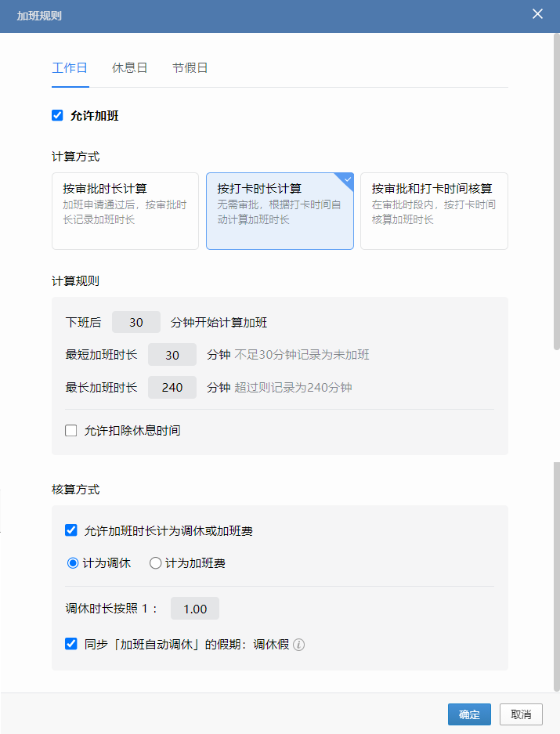Choose 按打卡时长计算 calculation card
Viewport: 560px width, 734px height.
coord(280,212)
